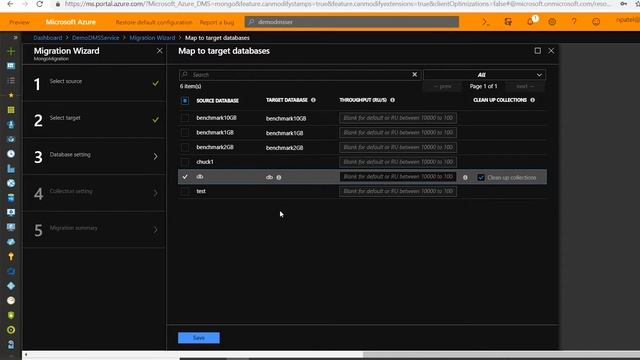Check the benchmark10GB row checkbox
Screen dimensions: 640x360
pyautogui.click(x=185, y=118)
